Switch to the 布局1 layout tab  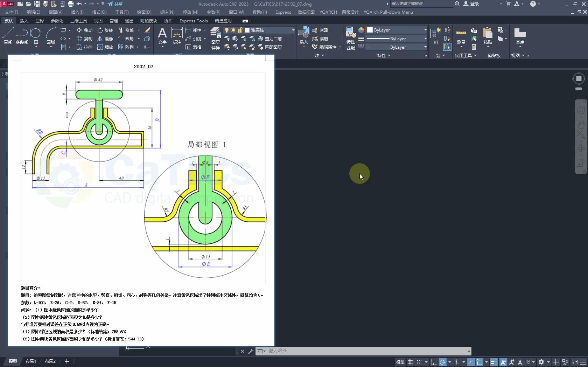click(30, 361)
